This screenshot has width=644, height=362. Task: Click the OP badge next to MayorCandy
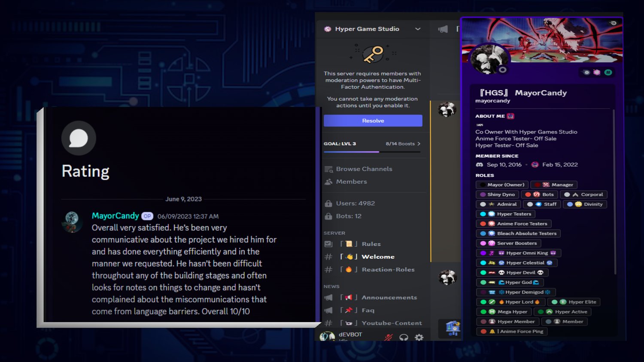point(147,216)
